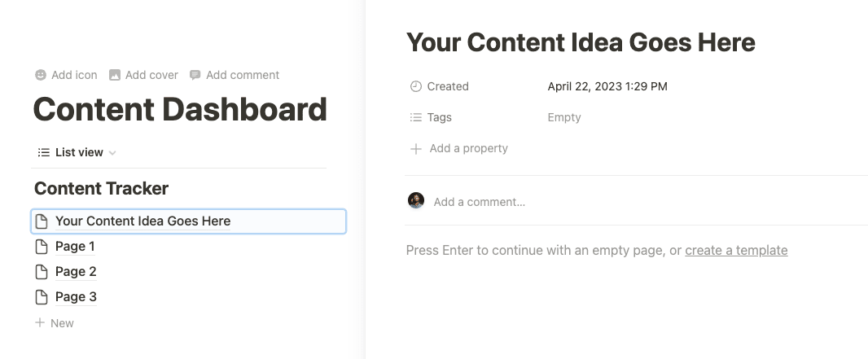Click the user avatar next to comment box
Viewport: 868px width, 359px height.
[x=416, y=201]
